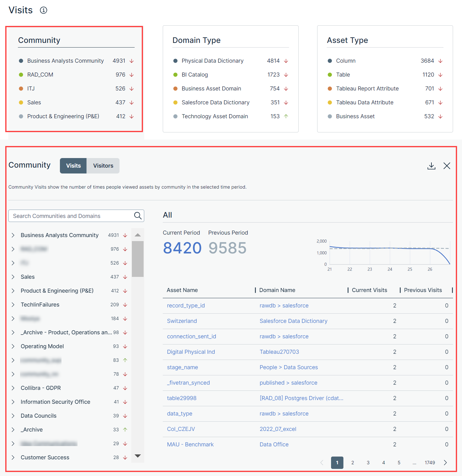Expand the Collibra - GDPR community
This screenshot has height=476, width=462.
tap(13, 388)
